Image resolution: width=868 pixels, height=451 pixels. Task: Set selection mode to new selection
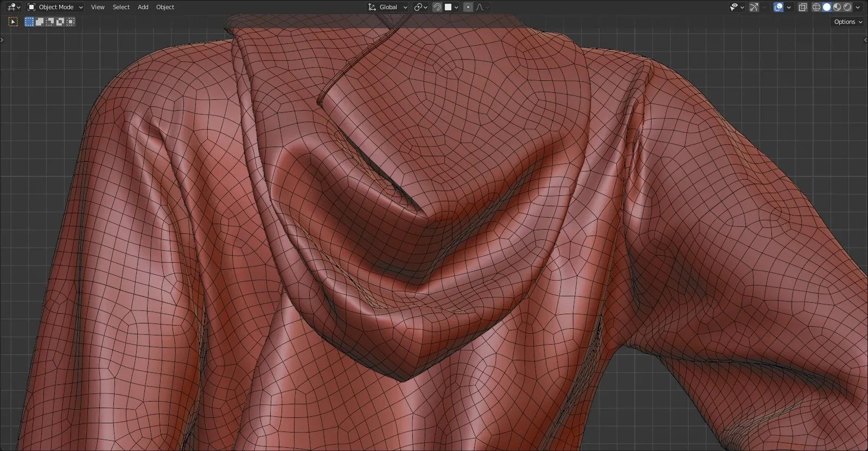29,22
